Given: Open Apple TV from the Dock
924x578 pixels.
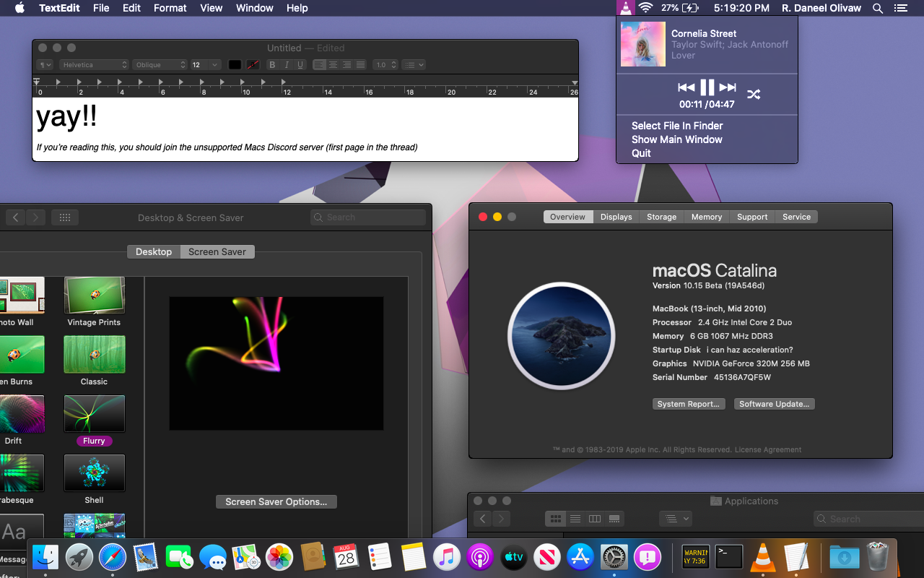Looking at the screenshot, I should (x=514, y=556).
